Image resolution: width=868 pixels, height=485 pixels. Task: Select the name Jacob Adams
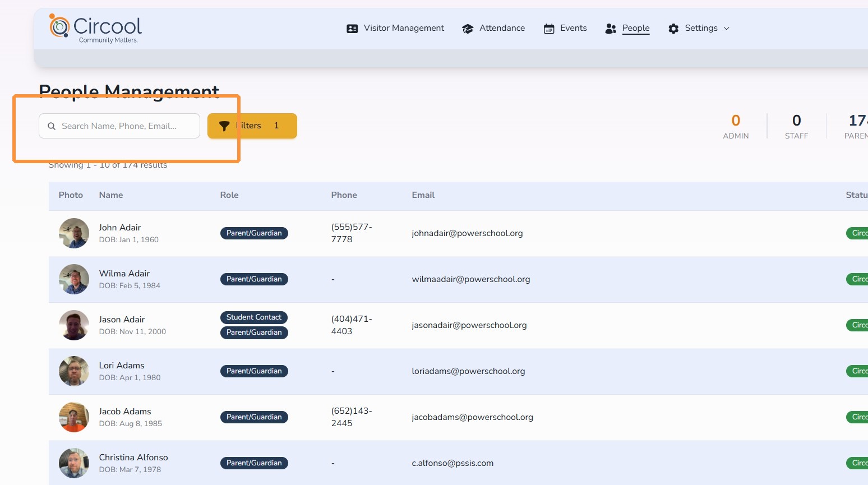coord(125,412)
